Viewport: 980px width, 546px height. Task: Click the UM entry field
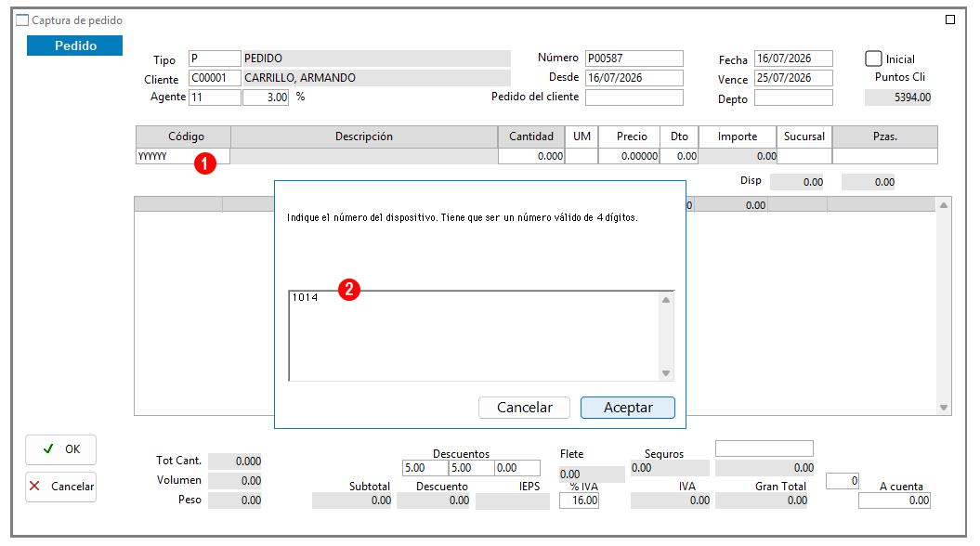pos(581,156)
